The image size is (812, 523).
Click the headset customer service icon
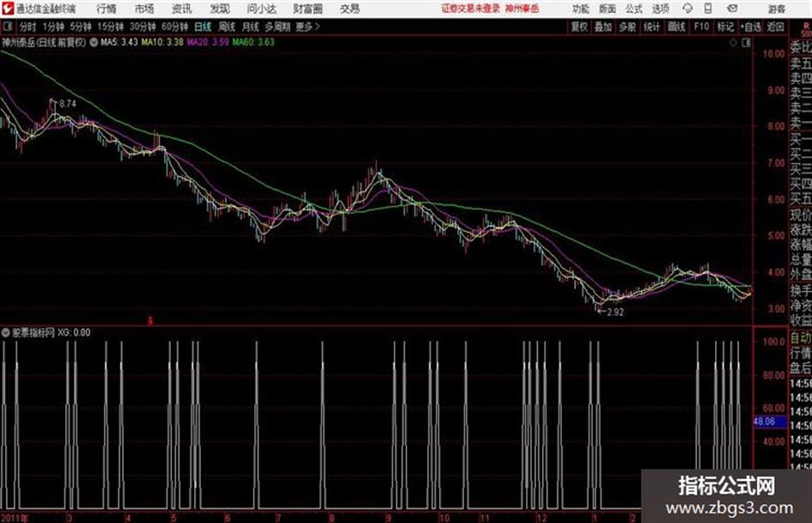point(687,9)
